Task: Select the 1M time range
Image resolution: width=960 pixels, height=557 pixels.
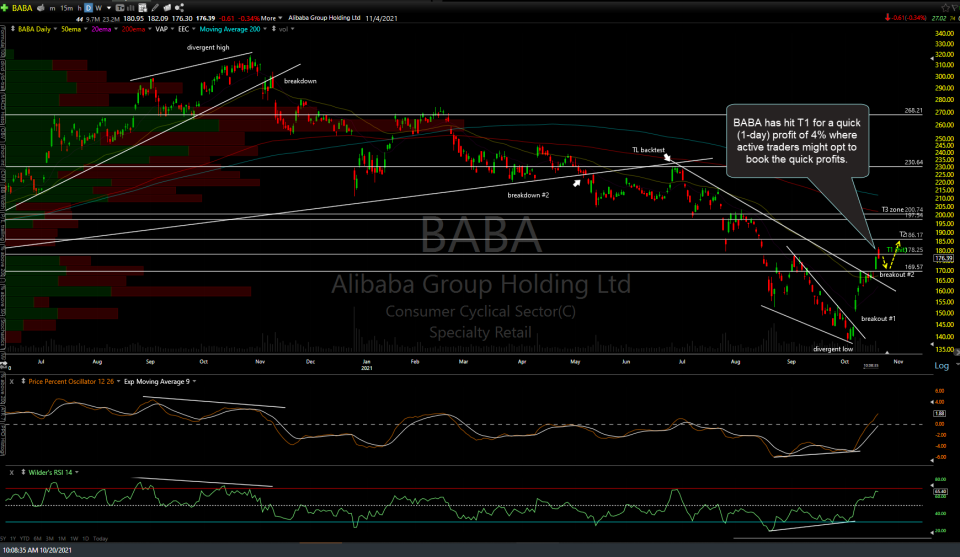Action: point(62,539)
